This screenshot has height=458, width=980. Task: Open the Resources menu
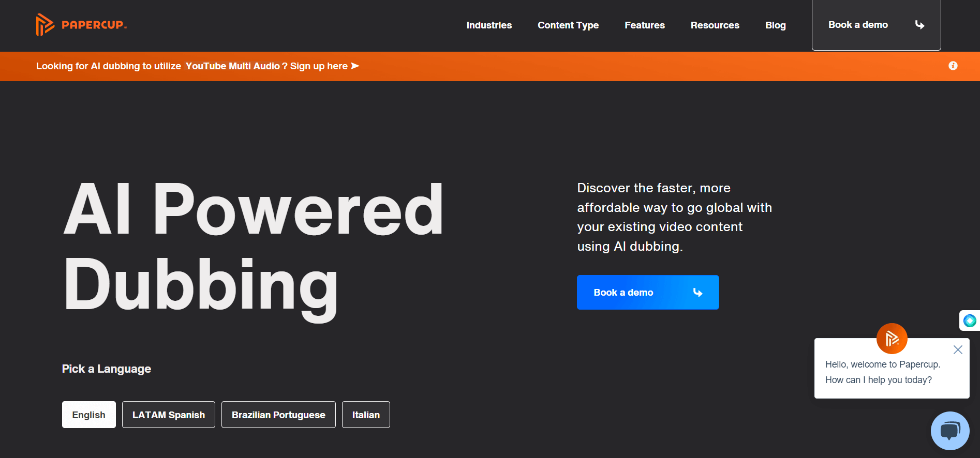(715, 25)
